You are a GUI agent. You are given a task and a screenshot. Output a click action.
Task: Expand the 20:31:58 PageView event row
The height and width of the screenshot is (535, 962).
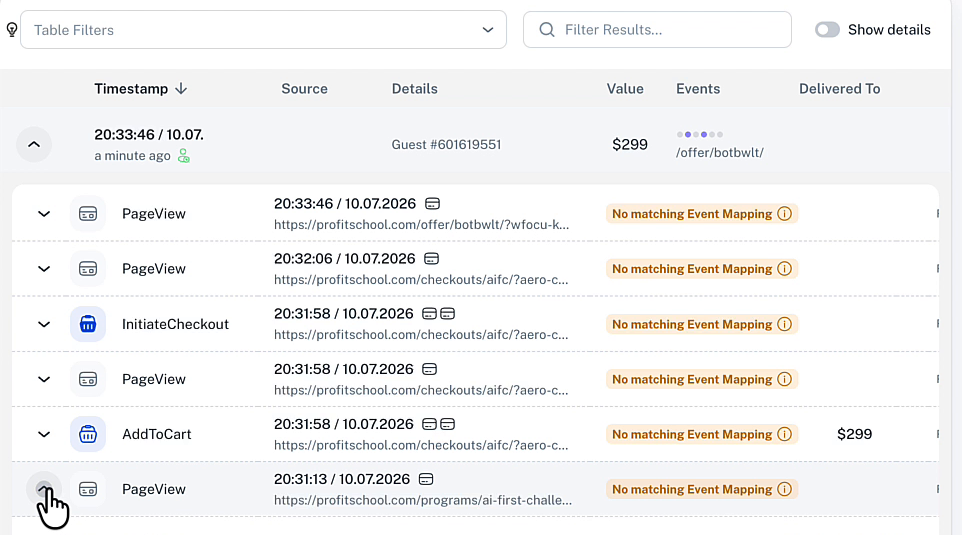click(44, 379)
